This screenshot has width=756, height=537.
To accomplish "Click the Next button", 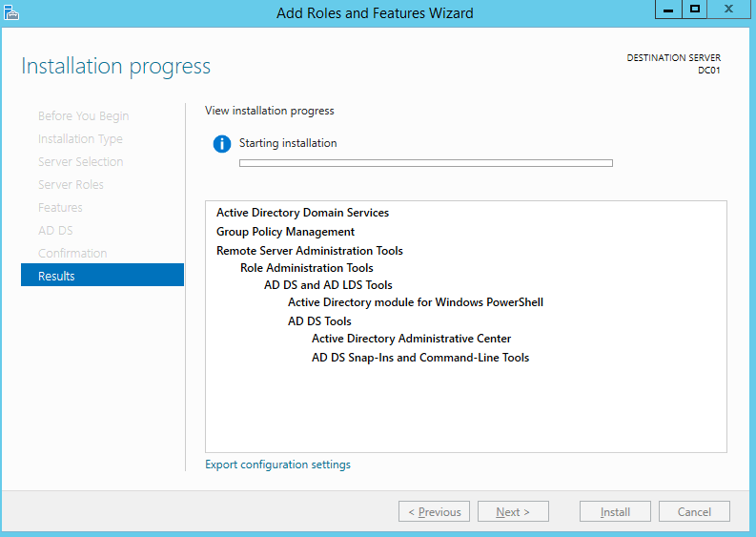I will pyautogui.click(x=513, y=511).
